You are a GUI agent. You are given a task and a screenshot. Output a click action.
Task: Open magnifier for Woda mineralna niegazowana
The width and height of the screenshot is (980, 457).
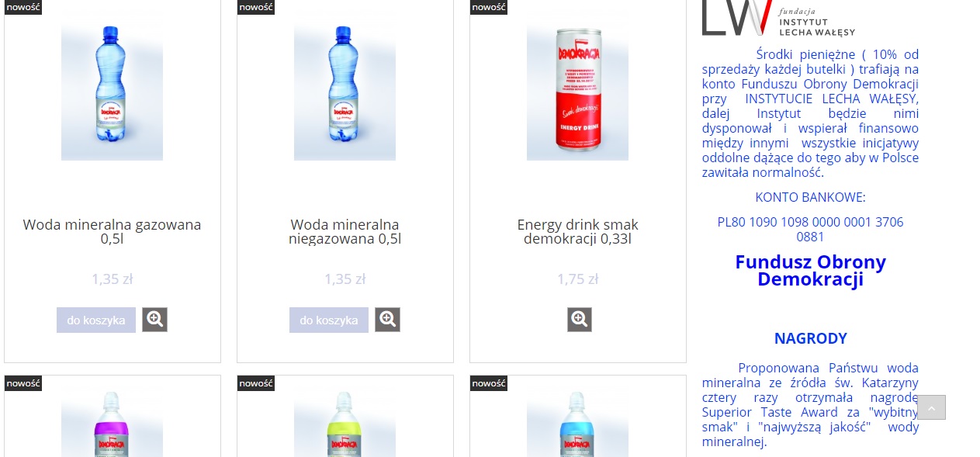[x=387, y=320]
